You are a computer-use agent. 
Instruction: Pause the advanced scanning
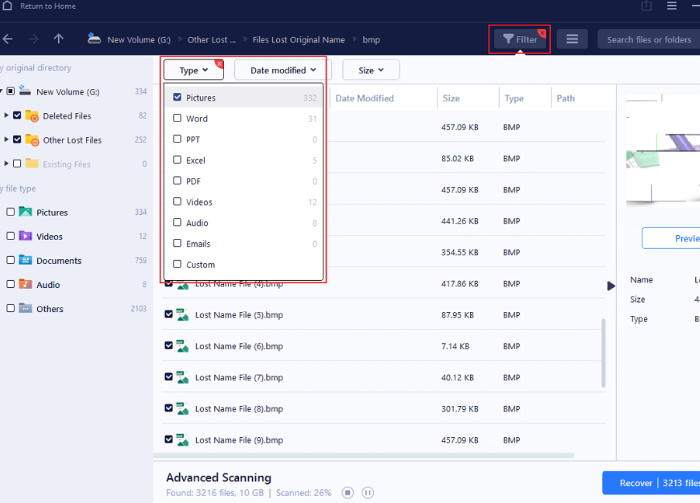tap(368, 492)
